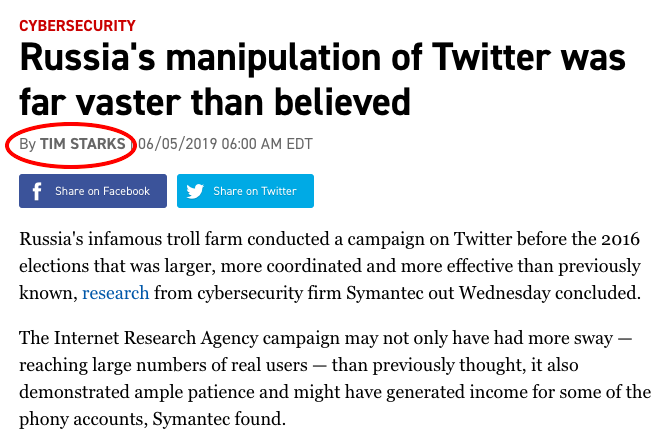The image size is (667, 444).
Task: Click the 06/05/2019 publication date
Action: click(x=178, y=144)
